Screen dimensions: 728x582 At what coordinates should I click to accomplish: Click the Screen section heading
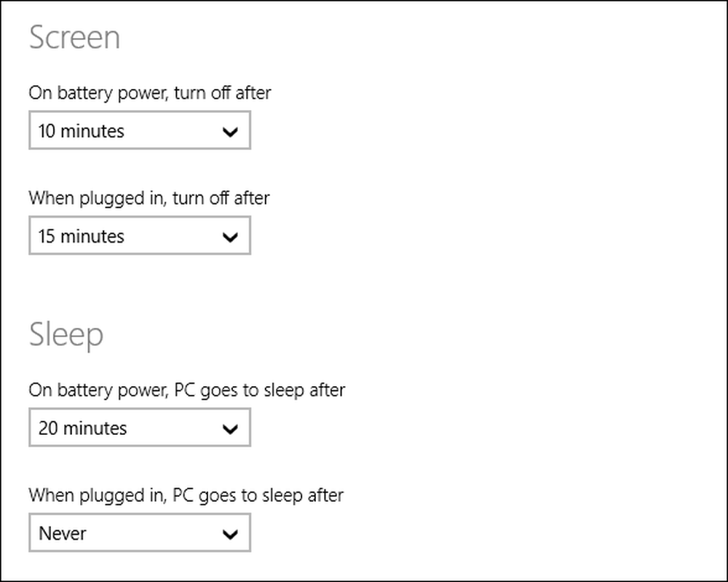(75, 37)
